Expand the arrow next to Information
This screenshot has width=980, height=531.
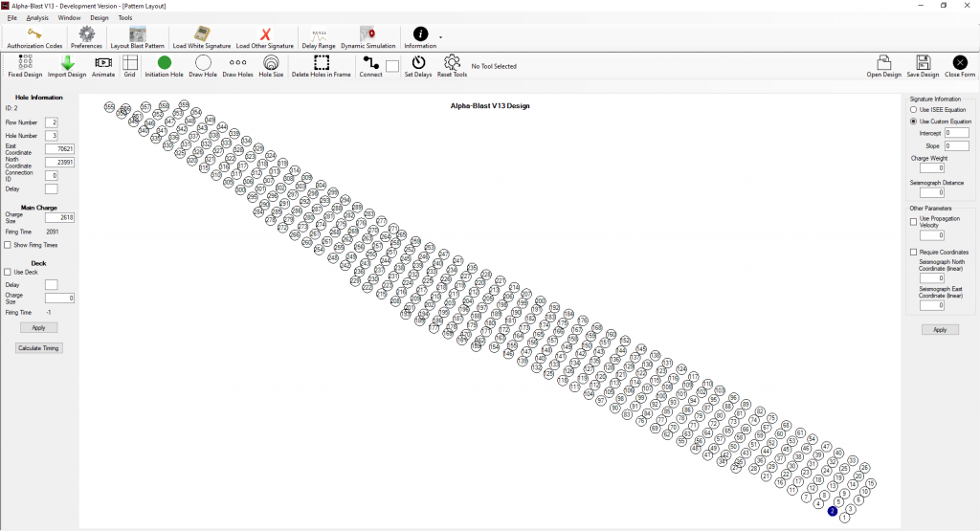point(440,37)
